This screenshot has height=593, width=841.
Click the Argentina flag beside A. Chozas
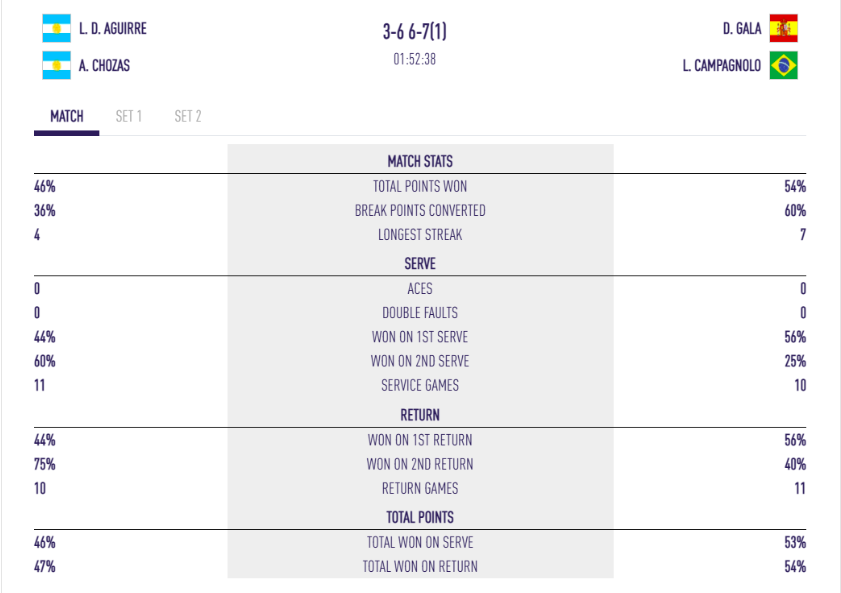56,66
